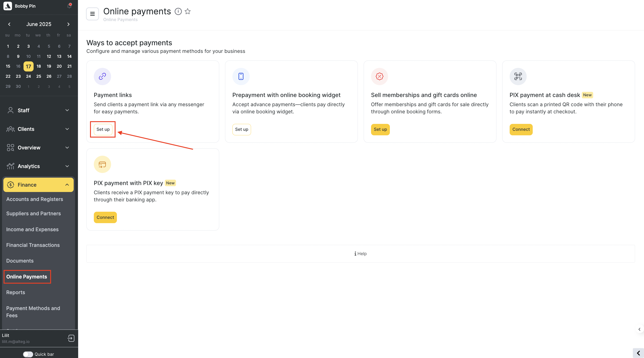This screenshot has width=644, height=358.
Task: Click the Help link
Action: pyautogui.click(x=360, y=254)
